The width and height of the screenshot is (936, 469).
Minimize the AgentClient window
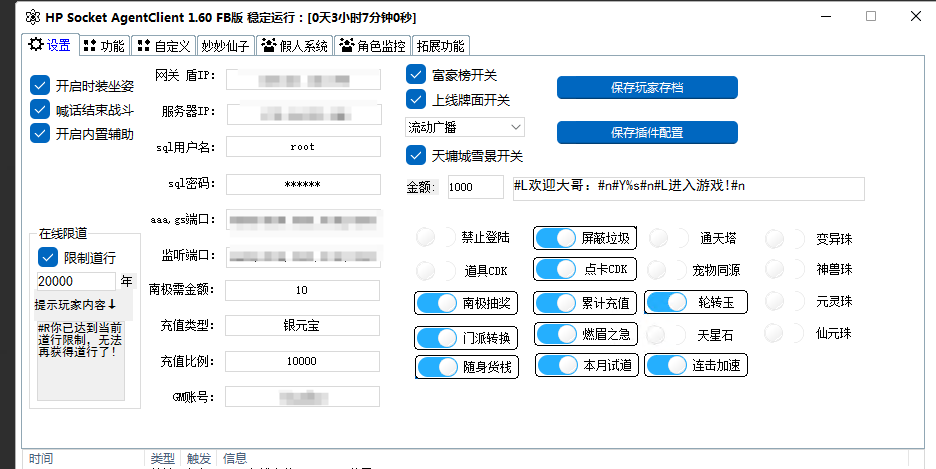(x=826, y=16)
